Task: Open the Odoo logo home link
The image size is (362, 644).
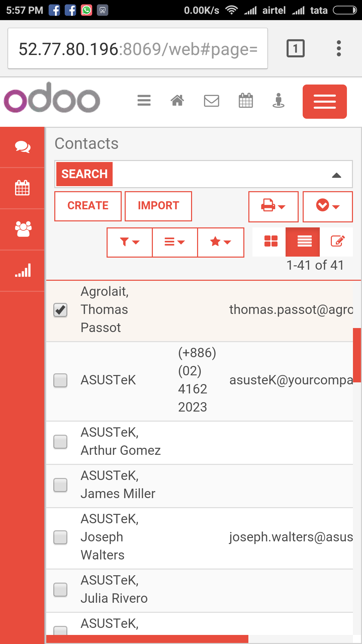Action: [x=52, y=98]
